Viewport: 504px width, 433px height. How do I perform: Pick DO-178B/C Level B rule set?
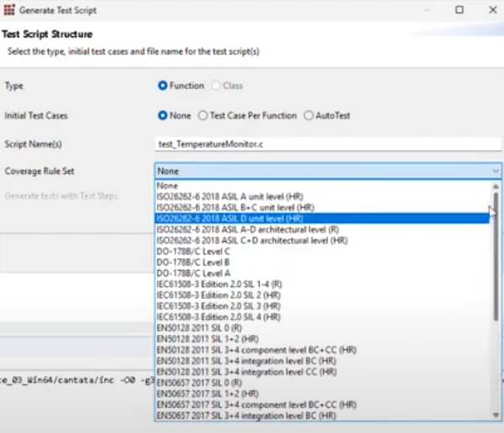pyautogui.click(x=322, y=262)
